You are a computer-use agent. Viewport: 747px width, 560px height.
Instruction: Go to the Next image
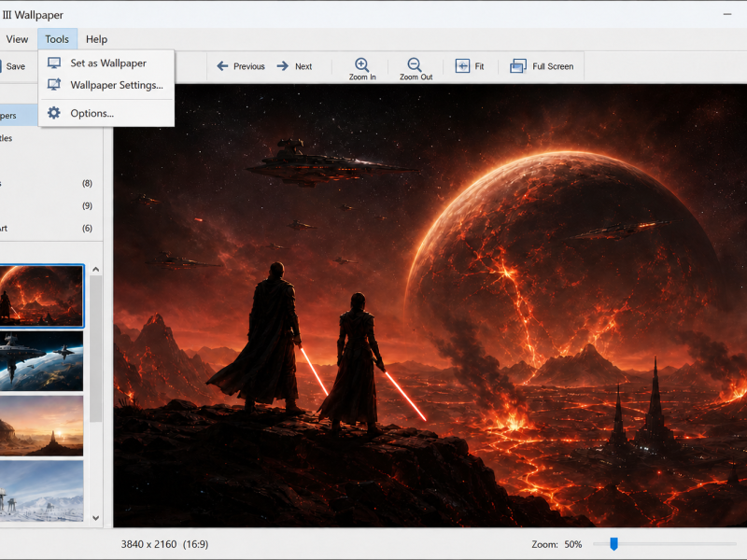(294, 66)
